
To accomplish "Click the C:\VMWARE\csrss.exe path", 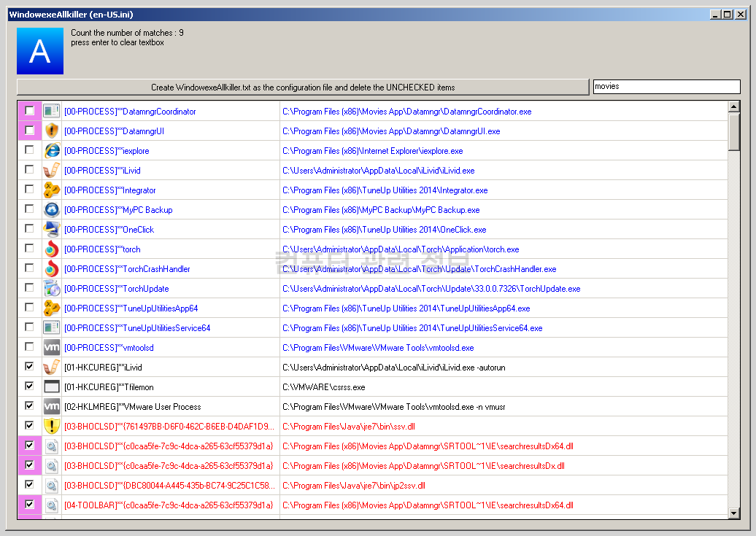I will pos(324,387).
